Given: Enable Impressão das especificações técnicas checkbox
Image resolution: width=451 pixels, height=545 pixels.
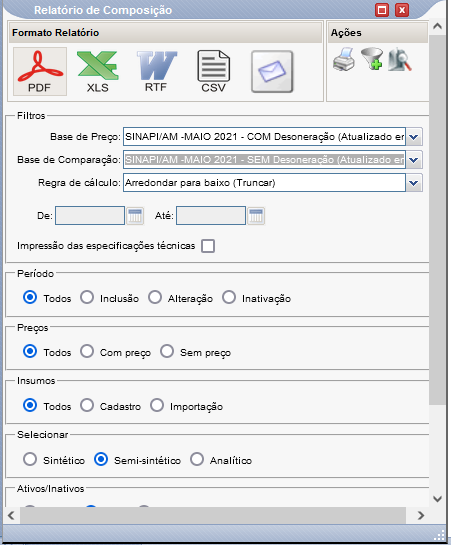Looking at the screenshot, I should click(x=208, y=246).
